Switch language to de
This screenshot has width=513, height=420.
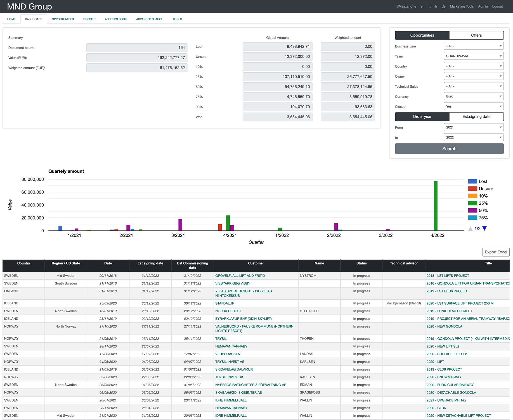[x=443, y=6]
